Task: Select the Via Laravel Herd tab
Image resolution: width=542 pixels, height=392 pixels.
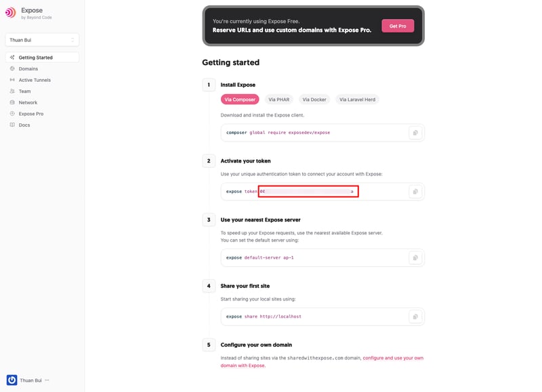Action: 357,100
